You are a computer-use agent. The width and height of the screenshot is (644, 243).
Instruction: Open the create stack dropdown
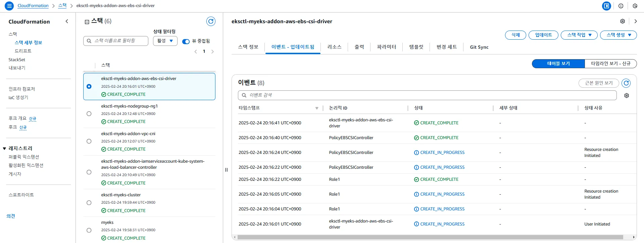[x=619, y=35]
